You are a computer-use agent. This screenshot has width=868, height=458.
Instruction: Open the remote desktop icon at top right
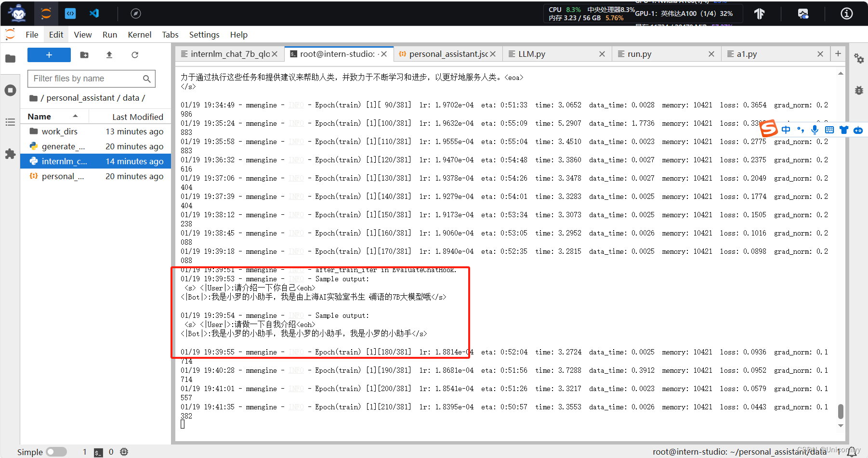(x=803, y=13)
